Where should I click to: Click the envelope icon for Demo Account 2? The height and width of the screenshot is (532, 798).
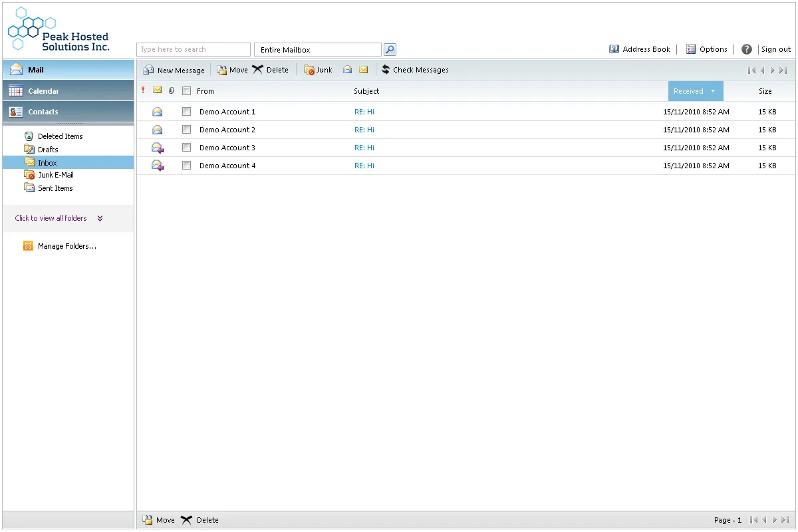click(158, 130)
